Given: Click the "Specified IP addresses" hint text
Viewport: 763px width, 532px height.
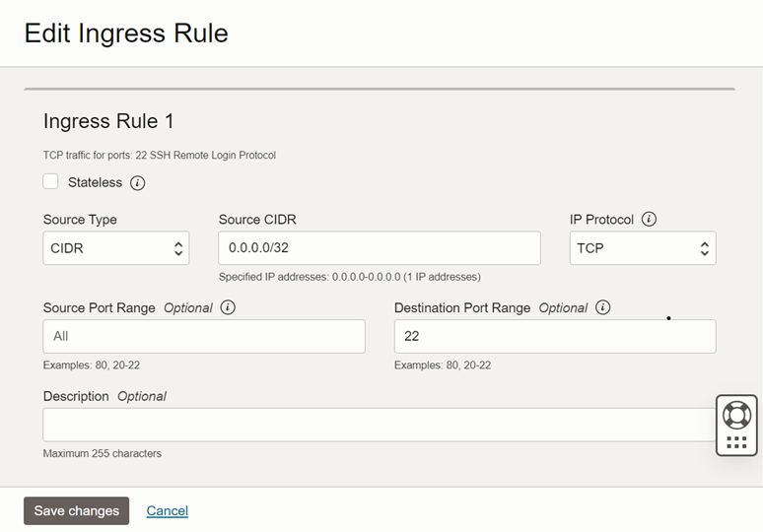Looking at the screenshot, I should click(x=349, y=277).
